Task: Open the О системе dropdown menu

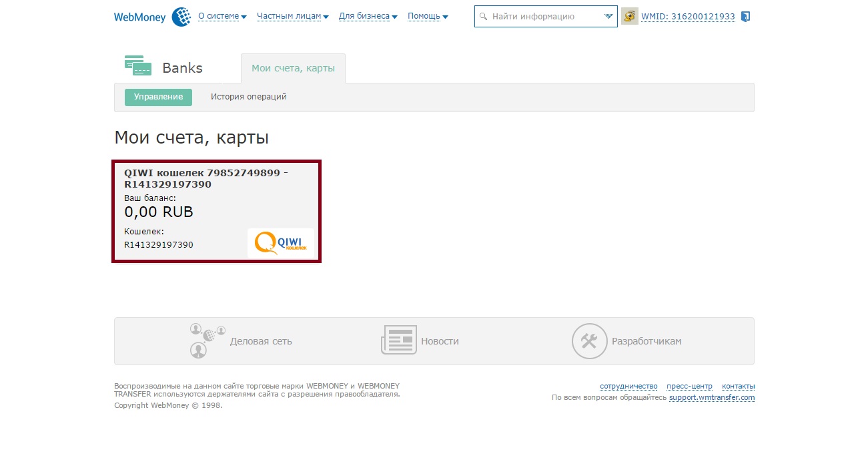Action: pos(222,16)
